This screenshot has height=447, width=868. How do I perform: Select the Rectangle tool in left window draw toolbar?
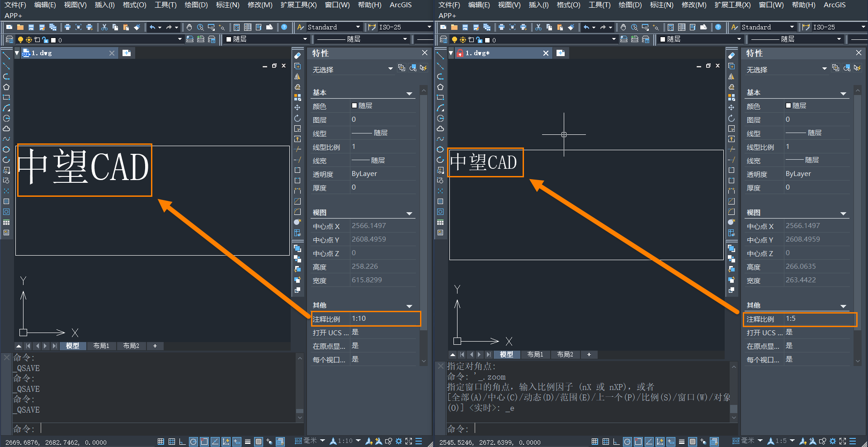coord(6,97)
